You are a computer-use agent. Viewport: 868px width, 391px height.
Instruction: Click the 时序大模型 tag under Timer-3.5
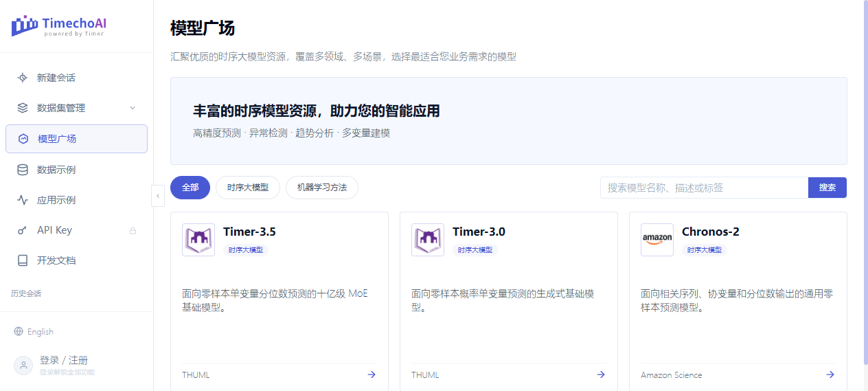coord(245,250)
